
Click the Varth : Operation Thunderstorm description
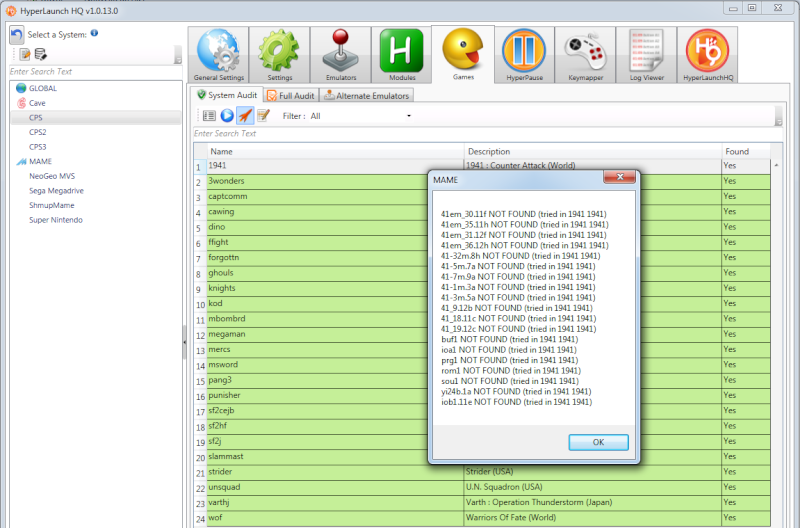point(539,502)
